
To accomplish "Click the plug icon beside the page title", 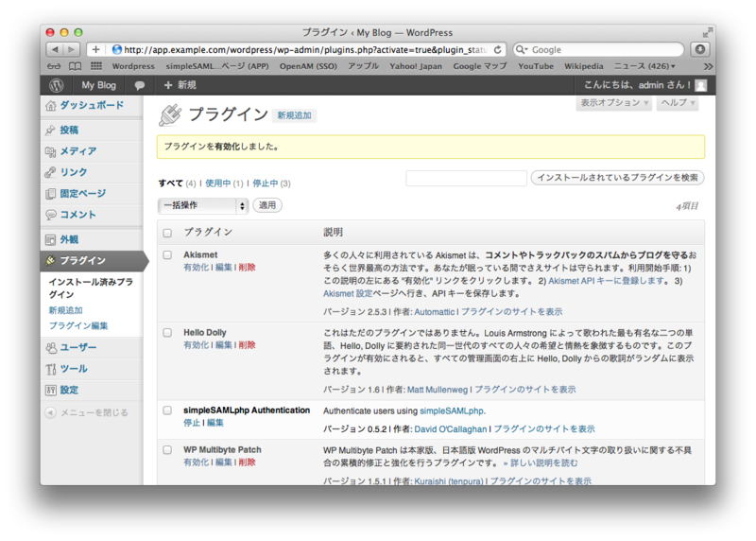I will 170,114.
